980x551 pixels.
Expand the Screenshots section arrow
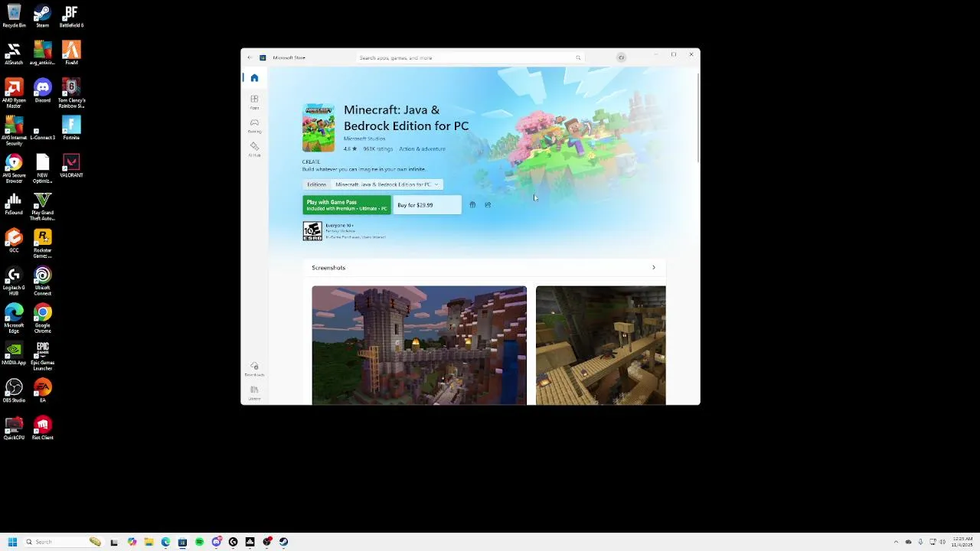653,268
